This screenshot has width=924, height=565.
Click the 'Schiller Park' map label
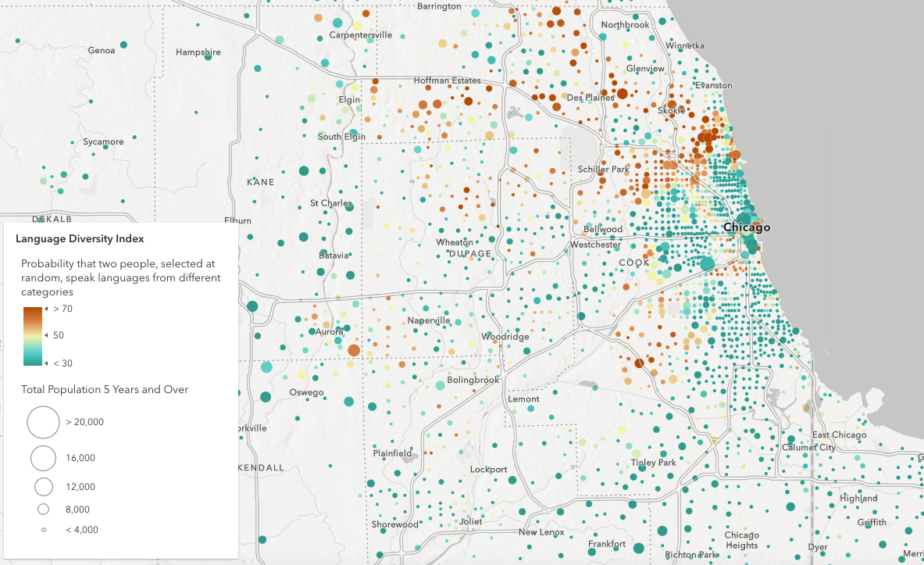tap(604, 170)
